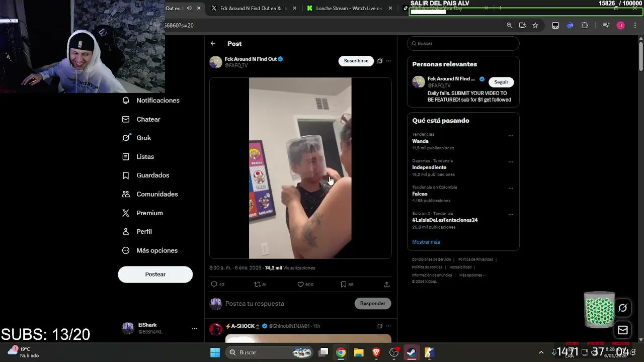Click the page vertical scrollbar

[640, 57]
